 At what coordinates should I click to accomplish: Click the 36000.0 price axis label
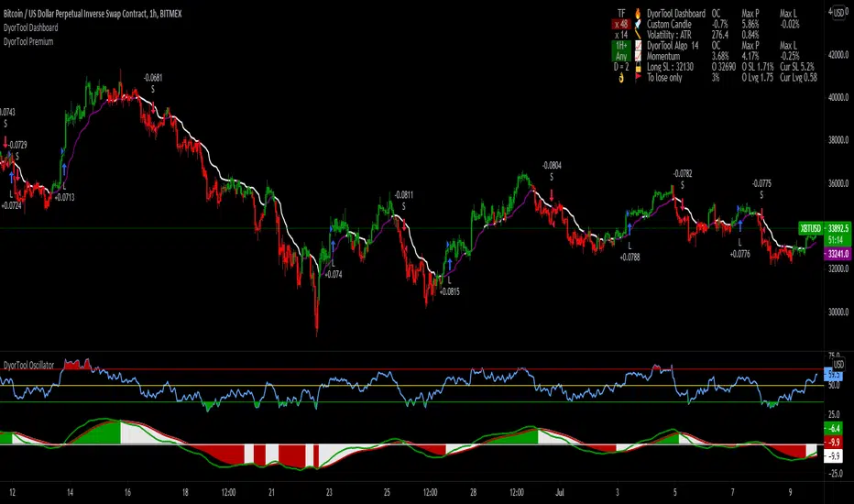point(838,183)
